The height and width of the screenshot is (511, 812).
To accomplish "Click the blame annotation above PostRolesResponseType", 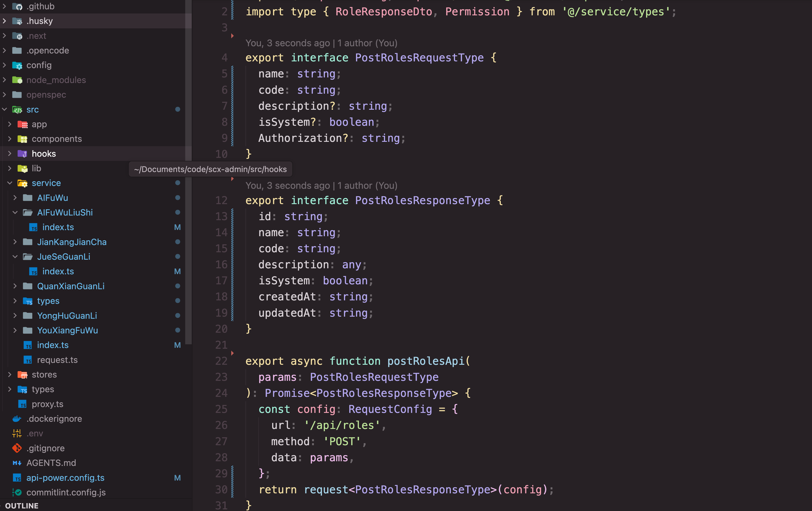I will click(x=321, y=186).
